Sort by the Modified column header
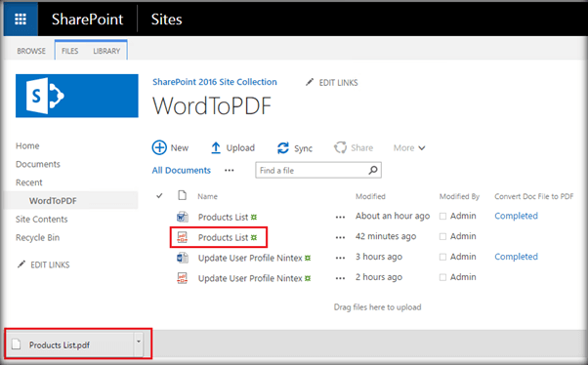This screenshot has height=365, width=588. tap(370, 196)
